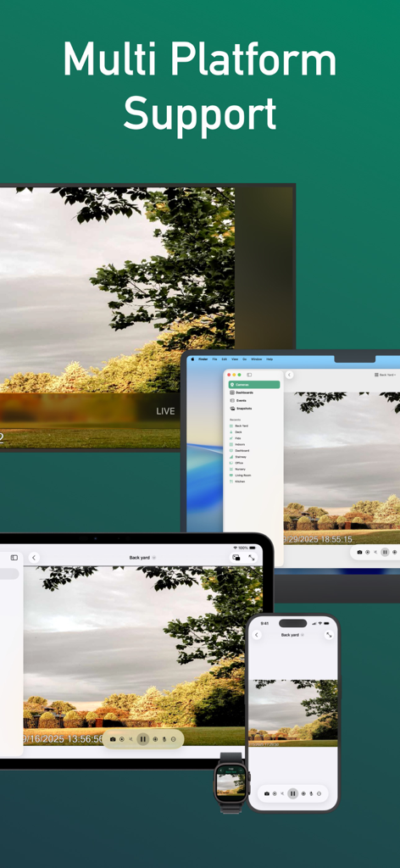Select Stairway camera in Mac Recents list

(238, 457)
